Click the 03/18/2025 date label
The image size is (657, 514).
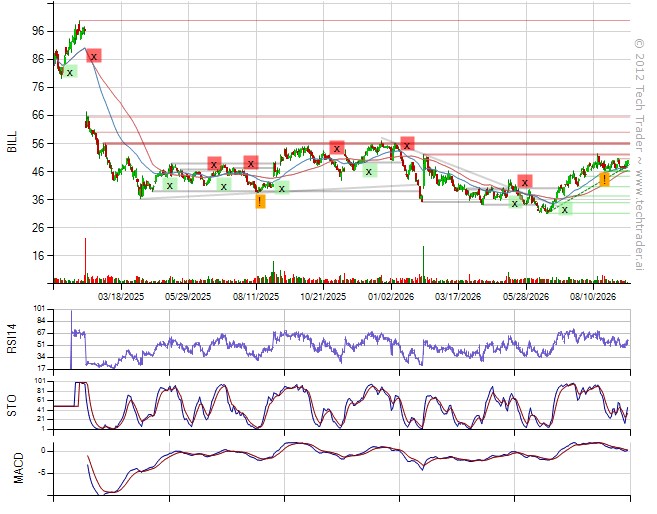(121, 297)
